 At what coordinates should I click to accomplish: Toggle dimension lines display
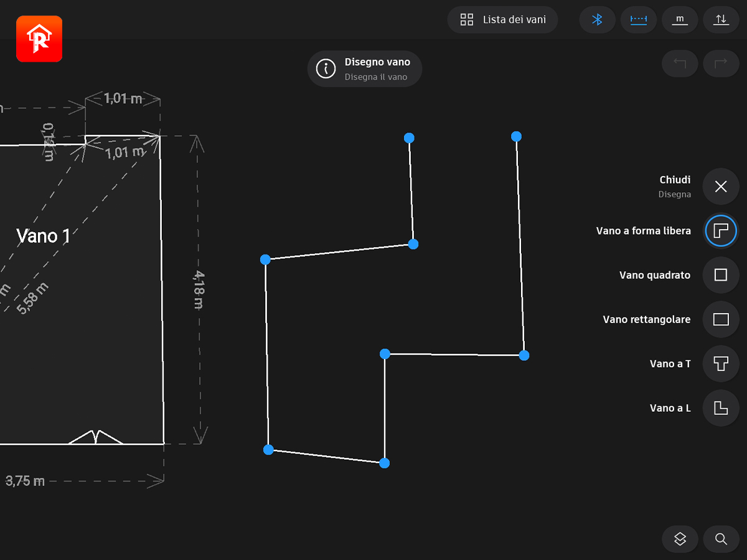639,19
